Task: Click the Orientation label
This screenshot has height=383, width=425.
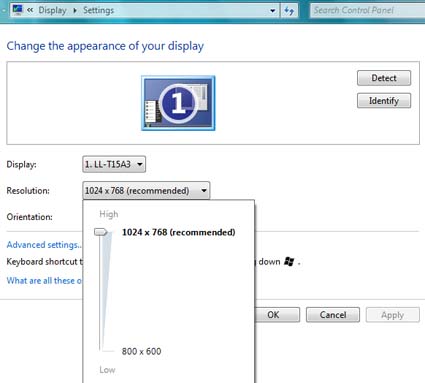Action: point(30,217)
